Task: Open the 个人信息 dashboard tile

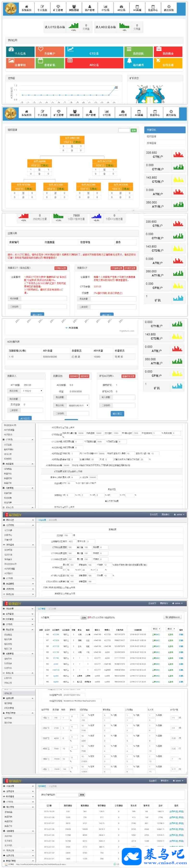Action: coord(20,52)
